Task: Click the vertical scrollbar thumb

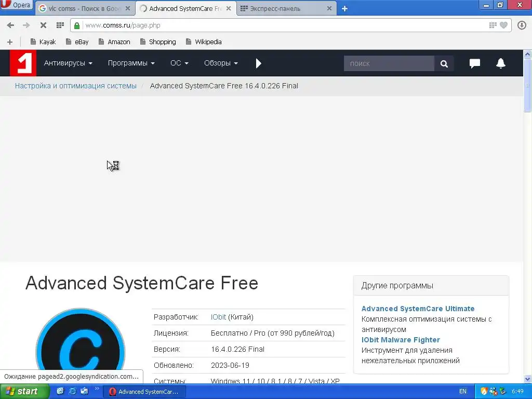Action: click(x=527, y=85)
